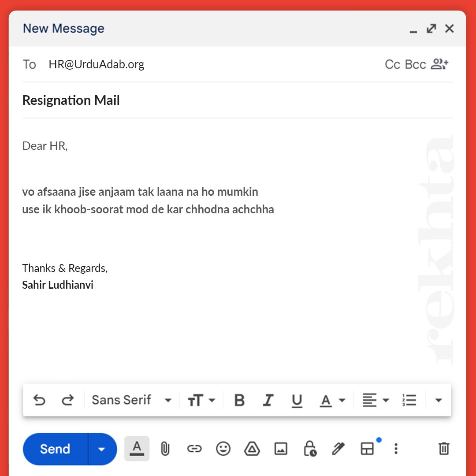Click the 'Thanks & Regards,' text

(65, 268)
